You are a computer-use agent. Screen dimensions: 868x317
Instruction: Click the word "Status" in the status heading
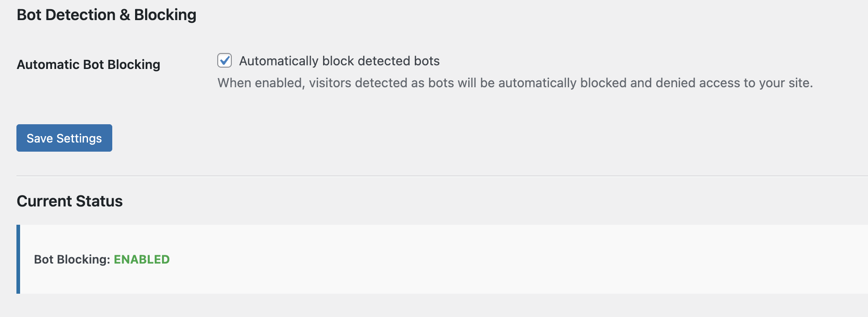(x=99, y=201)
